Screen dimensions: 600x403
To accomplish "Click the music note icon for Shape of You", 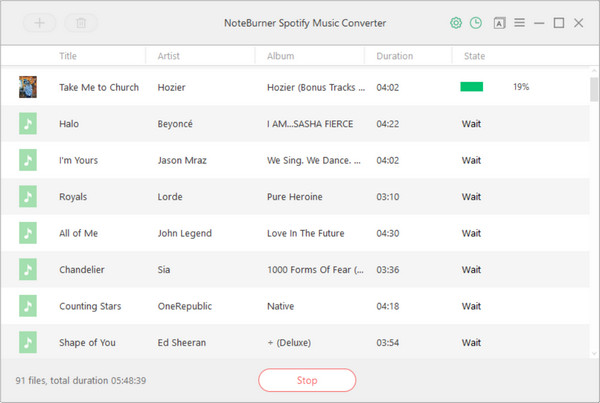I will coord(28,342).
